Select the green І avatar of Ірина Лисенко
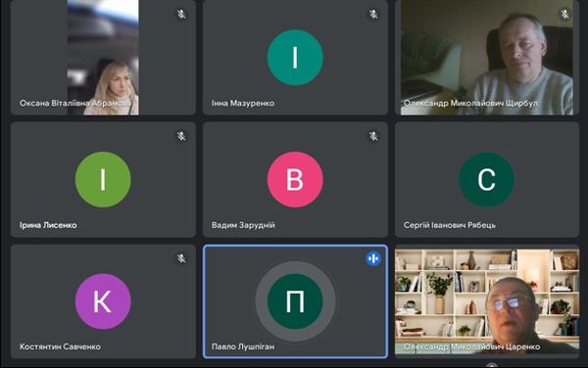The image size is (588, 368). click(x=103, y=179)
